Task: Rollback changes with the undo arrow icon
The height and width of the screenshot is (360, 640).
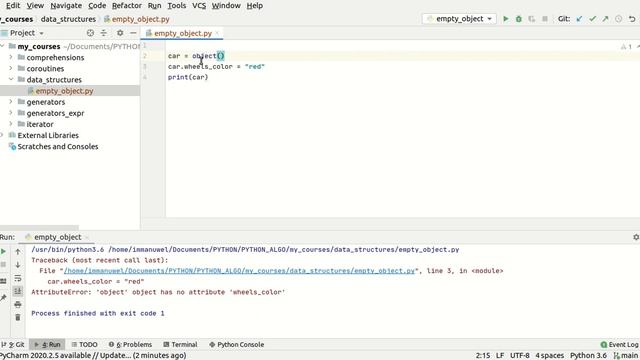Action: tap(632, 19)
